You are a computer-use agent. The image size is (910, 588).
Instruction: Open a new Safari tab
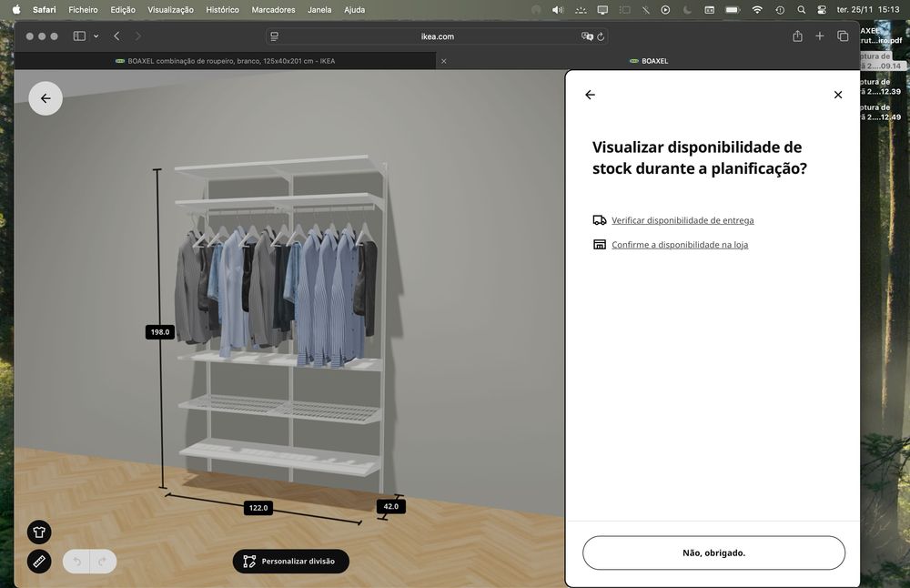click(x=820, y=36)
